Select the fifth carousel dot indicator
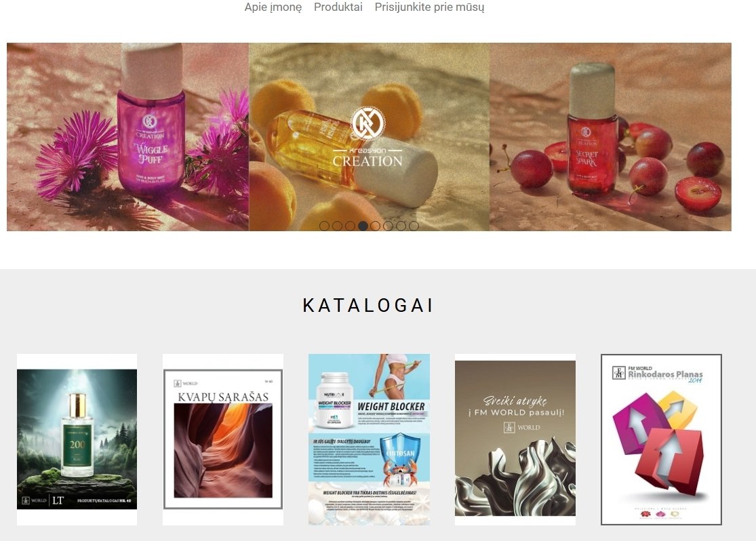This screenshot has width=756, height=541. (376, 226)
